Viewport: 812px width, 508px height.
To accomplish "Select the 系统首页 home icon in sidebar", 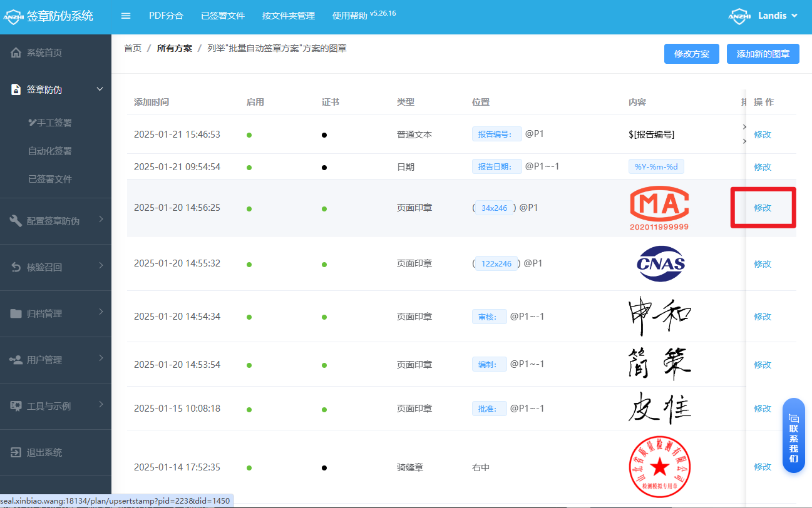I will pos(14,52).
